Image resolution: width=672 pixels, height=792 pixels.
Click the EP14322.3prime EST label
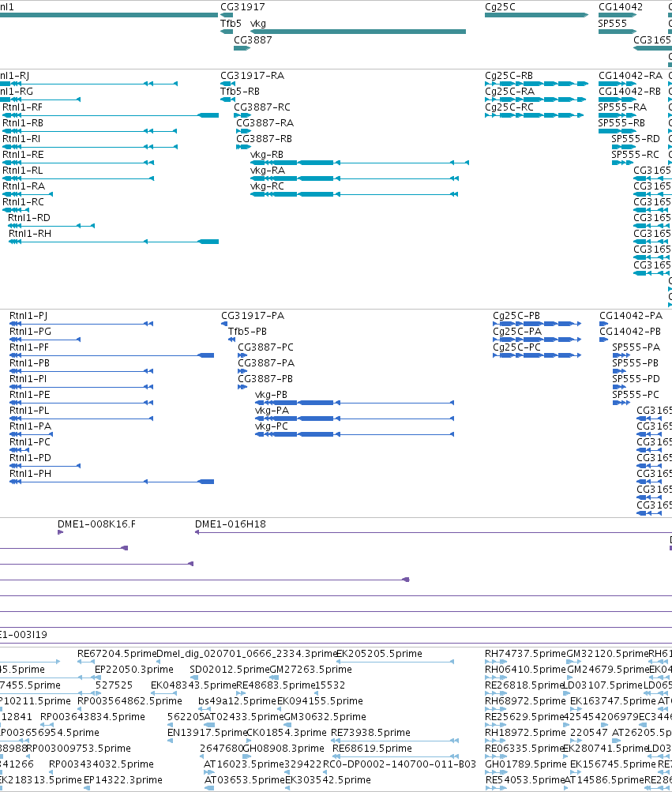(122, 780)
